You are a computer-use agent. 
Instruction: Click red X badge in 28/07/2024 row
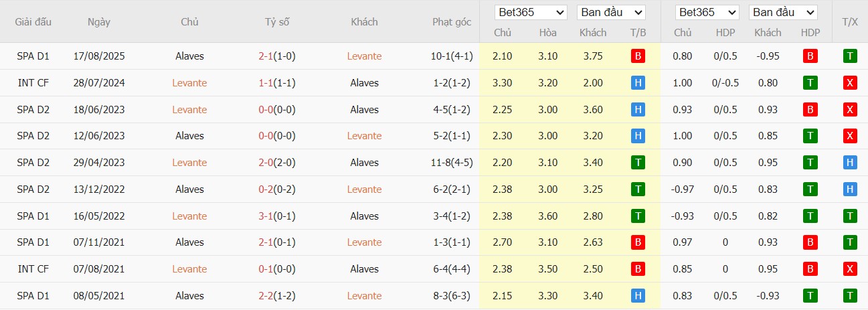coord(850,83)
